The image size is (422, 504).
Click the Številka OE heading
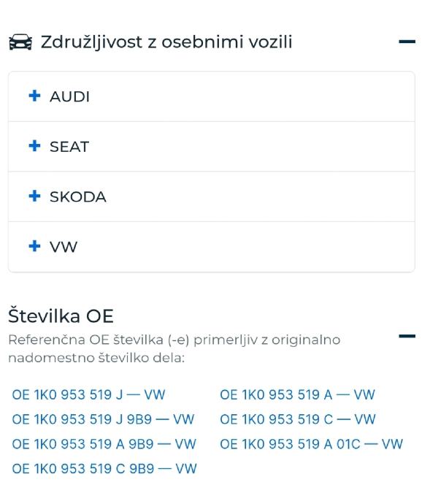click(x=61, y=316)
